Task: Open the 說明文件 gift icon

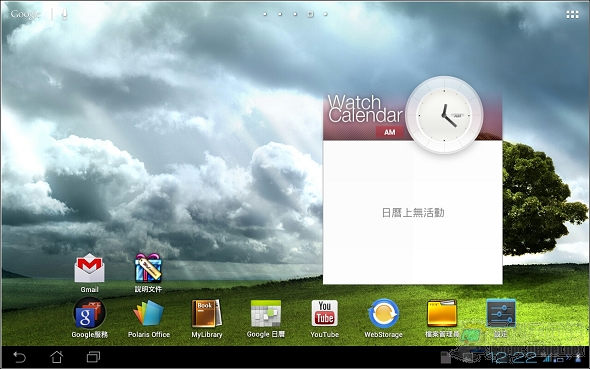Action: coord(148,268)
